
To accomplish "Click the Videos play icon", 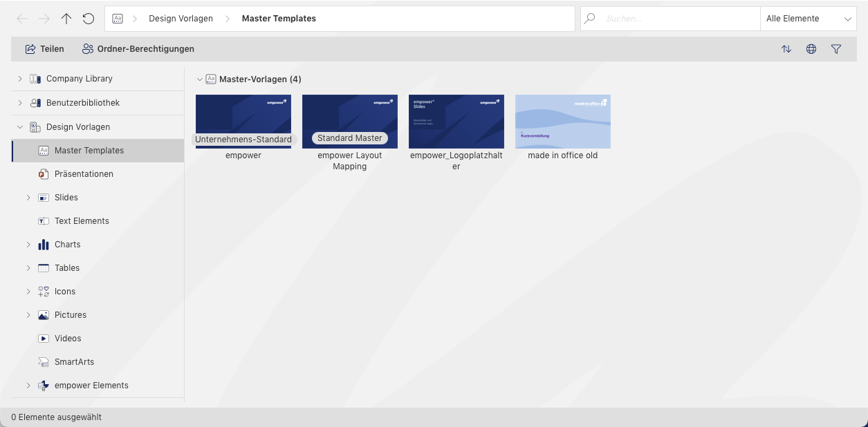I will tap(44, 339).
